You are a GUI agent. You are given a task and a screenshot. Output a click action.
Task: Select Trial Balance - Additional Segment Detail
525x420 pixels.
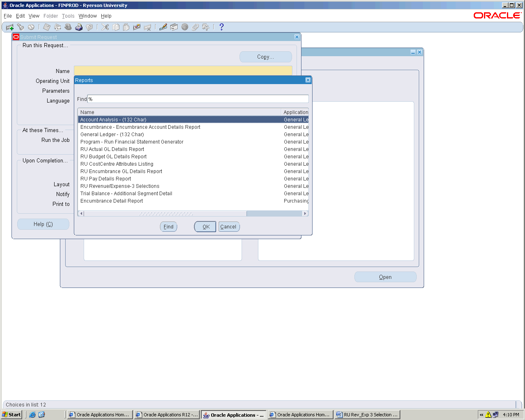126,194
